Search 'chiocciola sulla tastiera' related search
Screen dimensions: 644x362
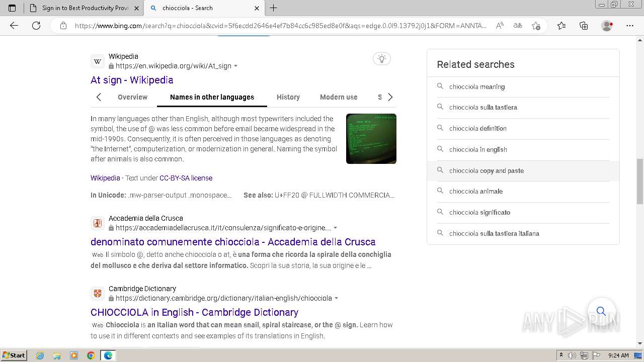point(523,108)
